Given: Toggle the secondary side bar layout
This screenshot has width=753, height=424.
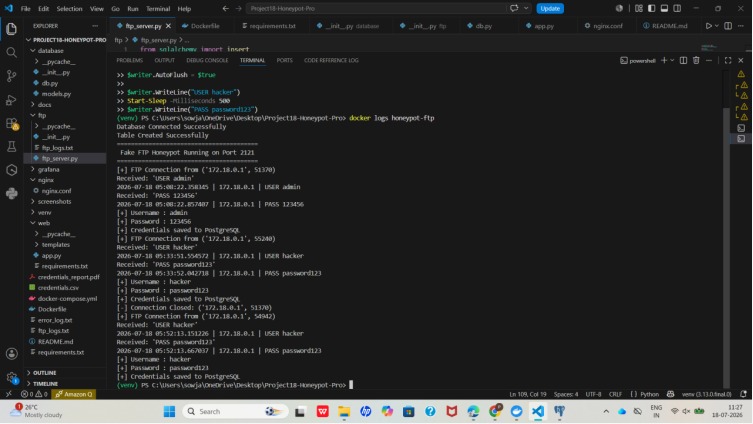Looking at the screenshot, I should coord(677,9).
